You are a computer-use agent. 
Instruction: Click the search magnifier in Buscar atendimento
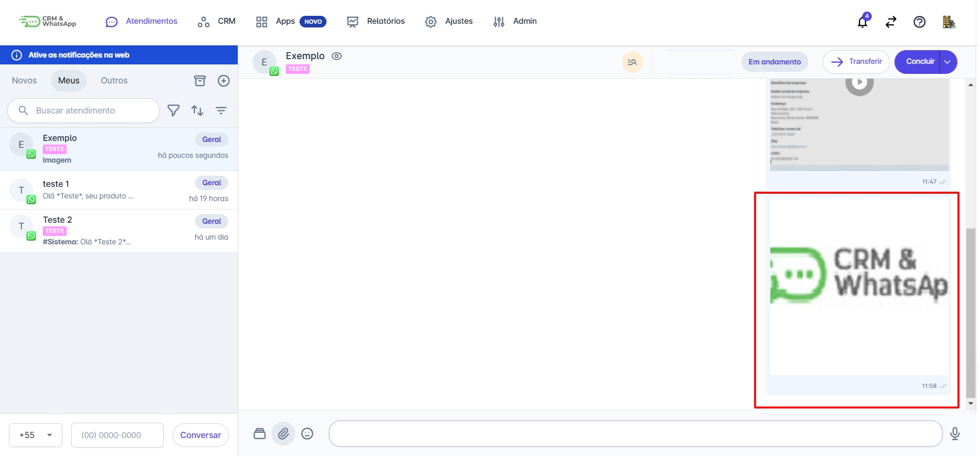(x=23, y=110)
